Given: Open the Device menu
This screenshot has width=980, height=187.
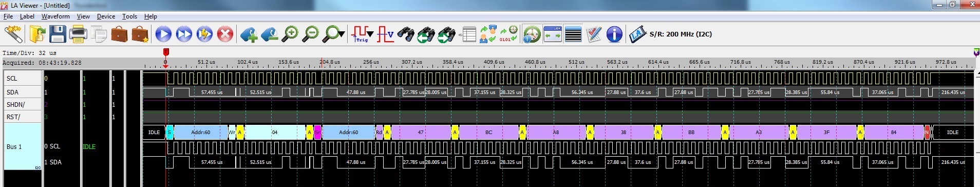Looking at the screenshot, I should (106, 16).
